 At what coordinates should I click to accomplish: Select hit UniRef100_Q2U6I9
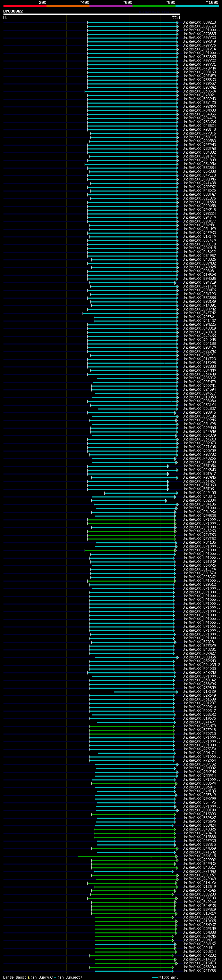pyautogui.click(x=199, y=917)
